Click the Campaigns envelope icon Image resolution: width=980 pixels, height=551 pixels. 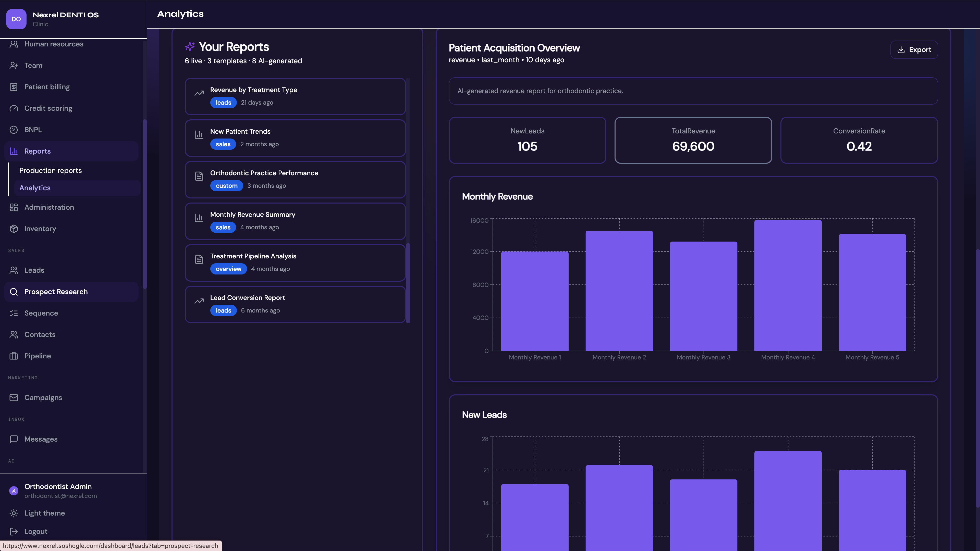point(14,397)
